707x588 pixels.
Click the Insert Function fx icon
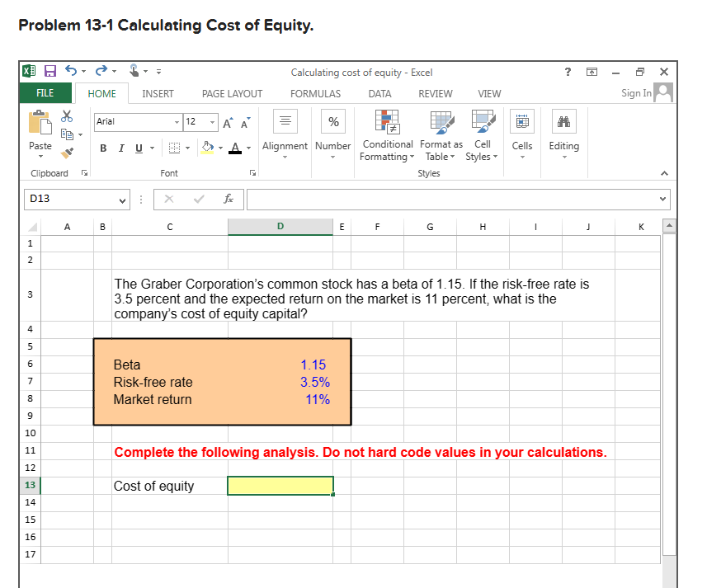(x=229, y=199)
